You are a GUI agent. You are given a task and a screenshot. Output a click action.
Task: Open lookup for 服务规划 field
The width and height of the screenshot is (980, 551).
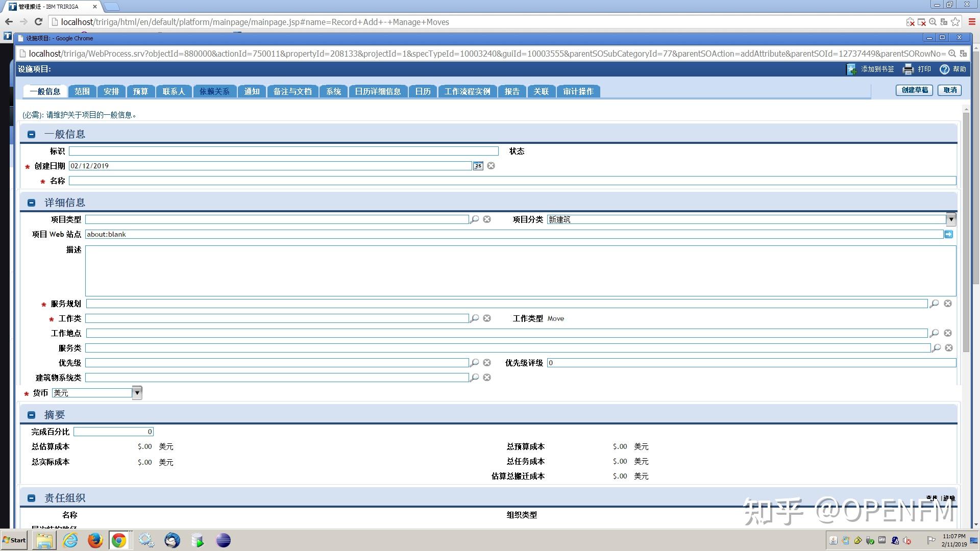click(x=934, y=304)
